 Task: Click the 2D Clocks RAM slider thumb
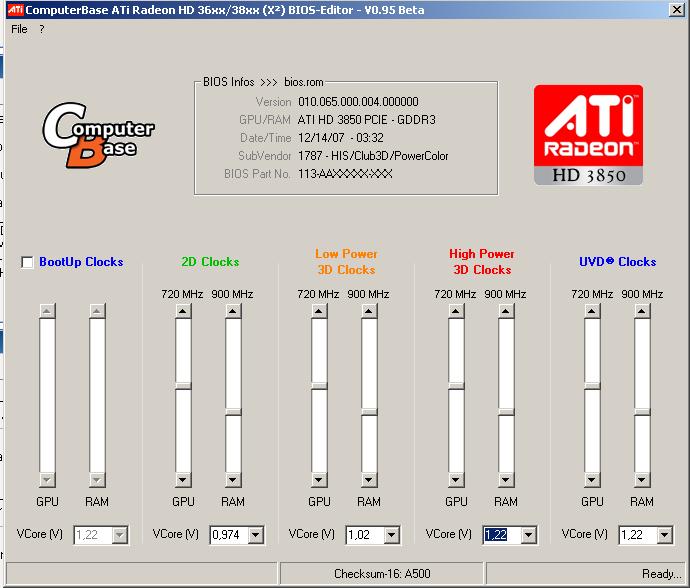coord(233,412)
